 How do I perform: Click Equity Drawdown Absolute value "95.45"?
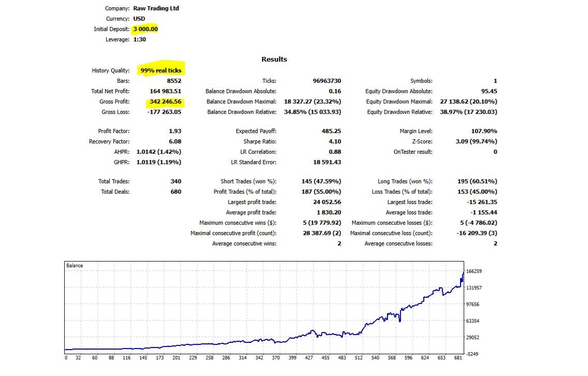click(489, 91)
